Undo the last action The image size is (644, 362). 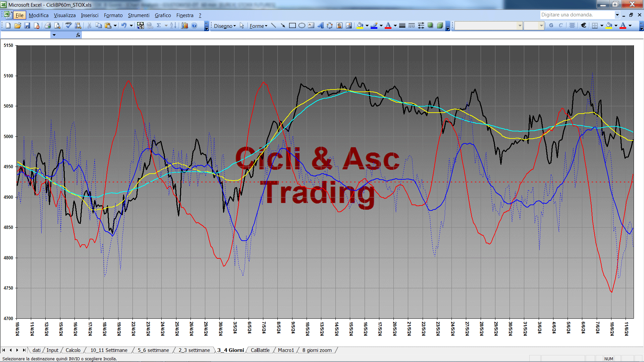(124, 25)
